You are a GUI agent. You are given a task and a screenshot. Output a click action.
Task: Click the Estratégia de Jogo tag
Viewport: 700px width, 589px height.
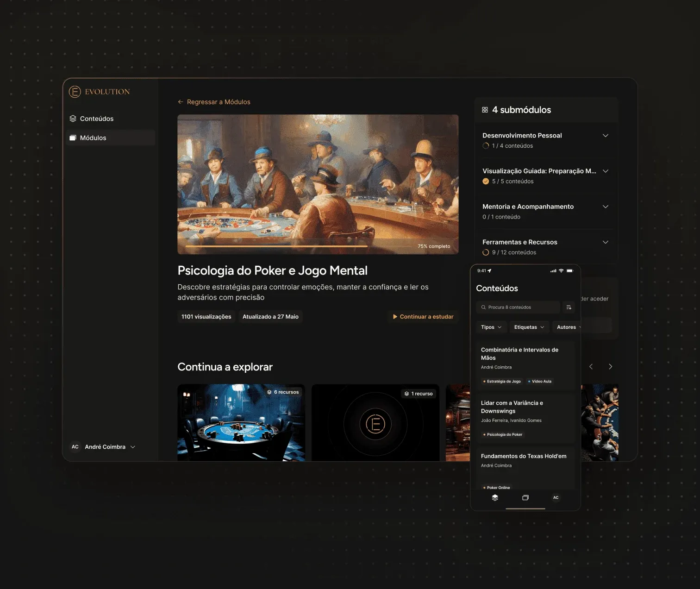tap(502, 382)
